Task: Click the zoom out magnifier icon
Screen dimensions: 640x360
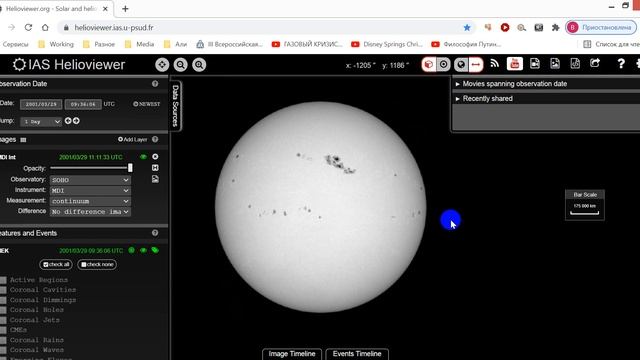Action: click(180, 65)
